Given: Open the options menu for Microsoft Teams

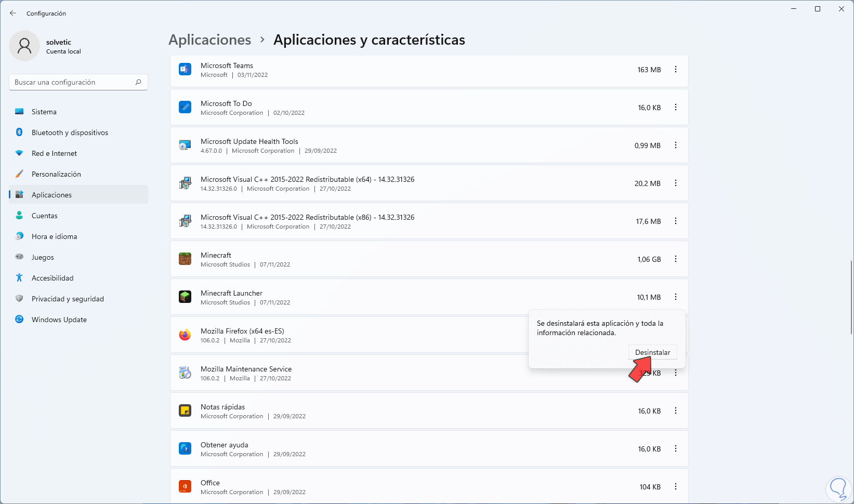Looking at the screenshot, I should [675, 69].
